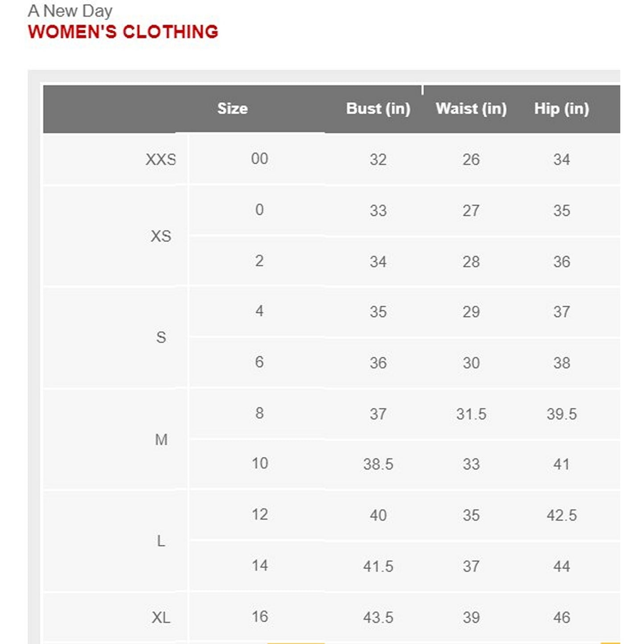This screenshot has width=644, height=644.
Task: Click the Hip (in) column header
Action: [562, 109]
